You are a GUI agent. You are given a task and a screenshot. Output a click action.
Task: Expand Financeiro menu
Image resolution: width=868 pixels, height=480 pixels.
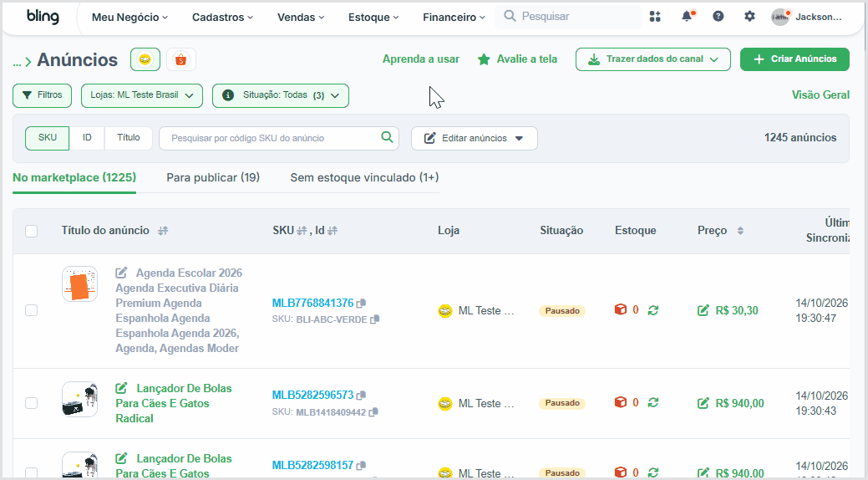[454, 18]
